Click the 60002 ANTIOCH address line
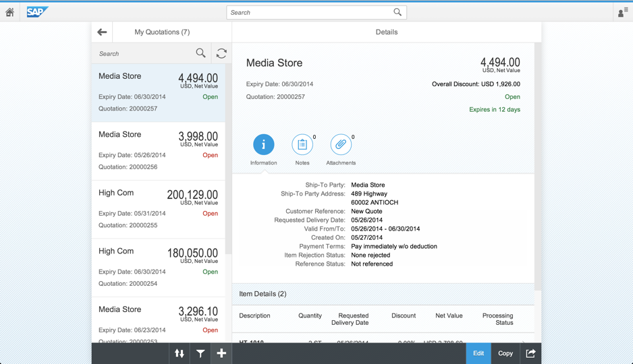 (x=375, y=202)
